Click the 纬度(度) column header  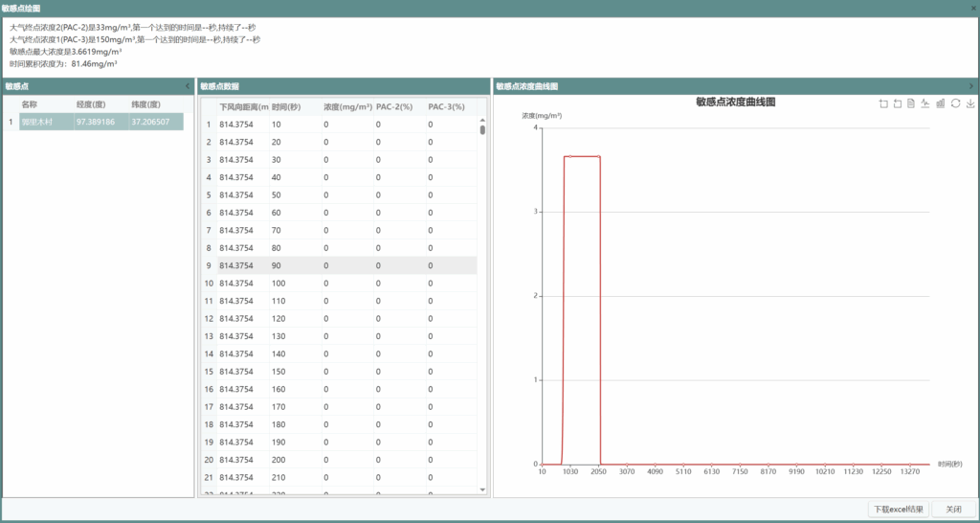coord(145,104)
